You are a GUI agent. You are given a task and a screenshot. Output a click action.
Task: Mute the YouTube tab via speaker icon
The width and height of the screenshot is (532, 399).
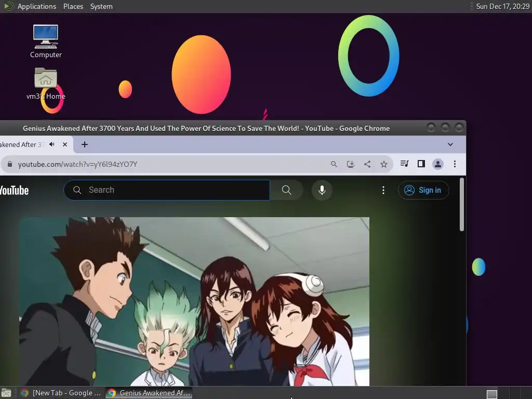(51, 144)
